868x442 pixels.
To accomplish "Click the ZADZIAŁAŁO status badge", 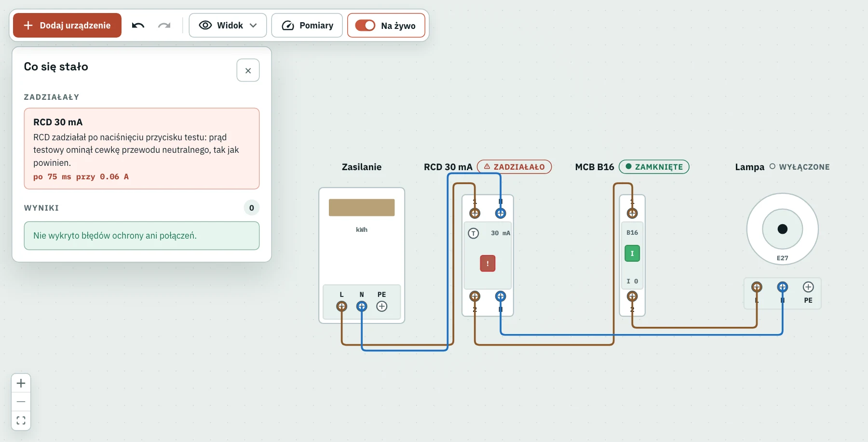I will pos(514,167).
